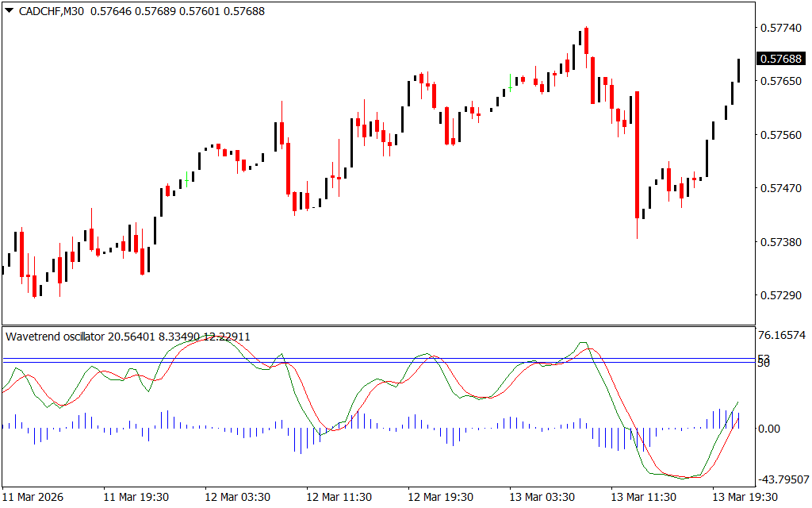Click the 12 Mar 03:30 time label
Screen dimensions: 812x508
pos(237,497)
